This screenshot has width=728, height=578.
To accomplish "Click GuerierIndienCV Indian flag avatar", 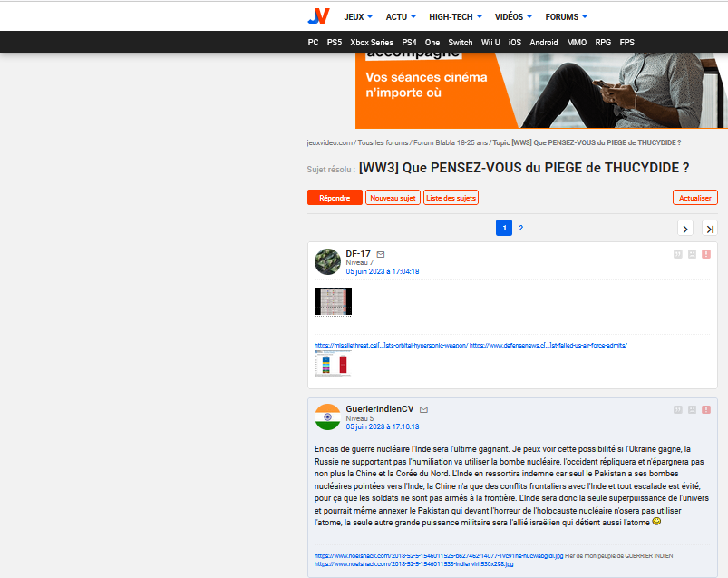I will 327,416.
